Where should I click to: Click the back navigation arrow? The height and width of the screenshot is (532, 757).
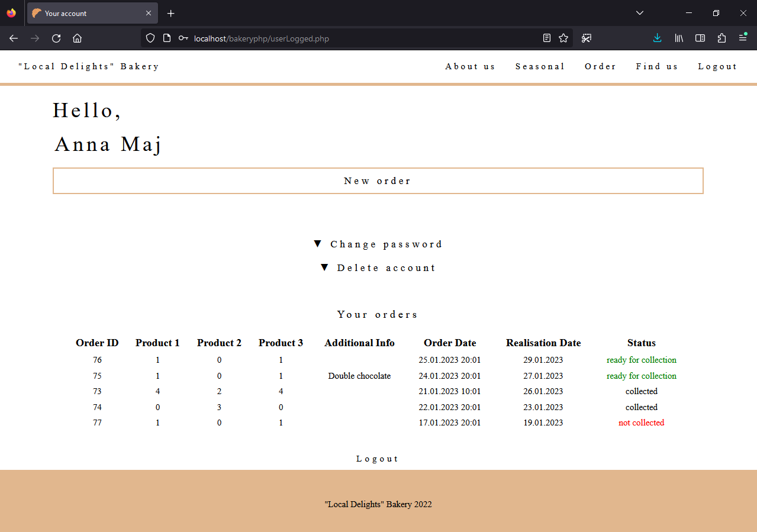(x=13, y=38)
